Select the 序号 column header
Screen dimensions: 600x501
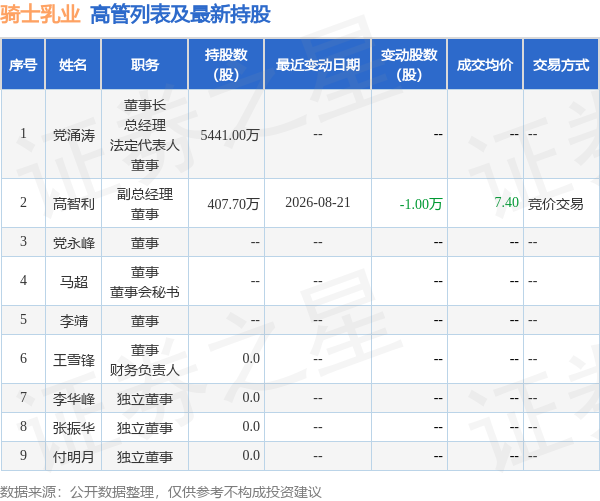coord(23,64)
